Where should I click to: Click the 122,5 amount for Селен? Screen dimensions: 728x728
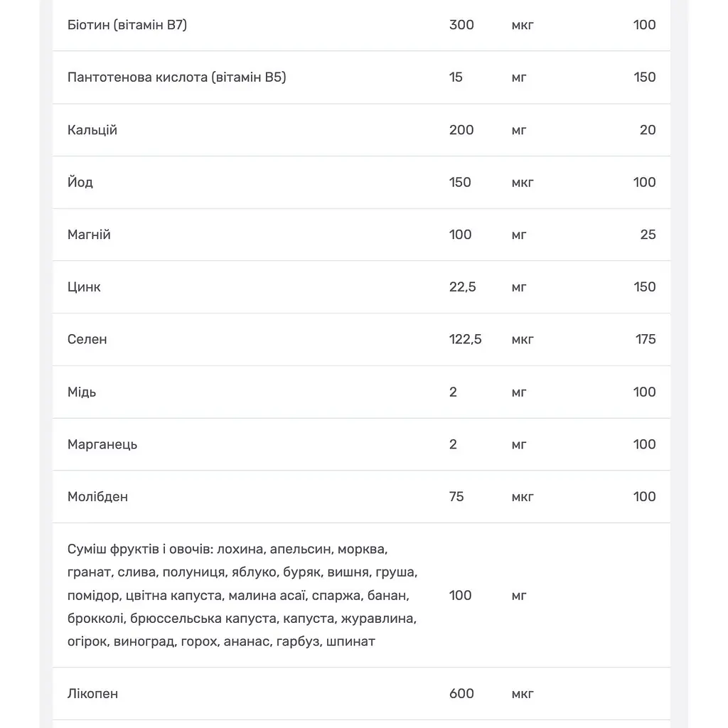coord(465,339)
